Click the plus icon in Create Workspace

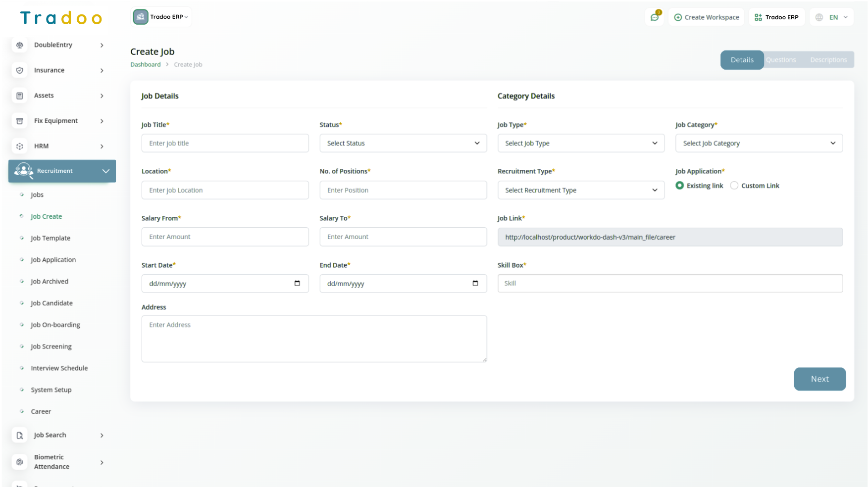[678, 17]
